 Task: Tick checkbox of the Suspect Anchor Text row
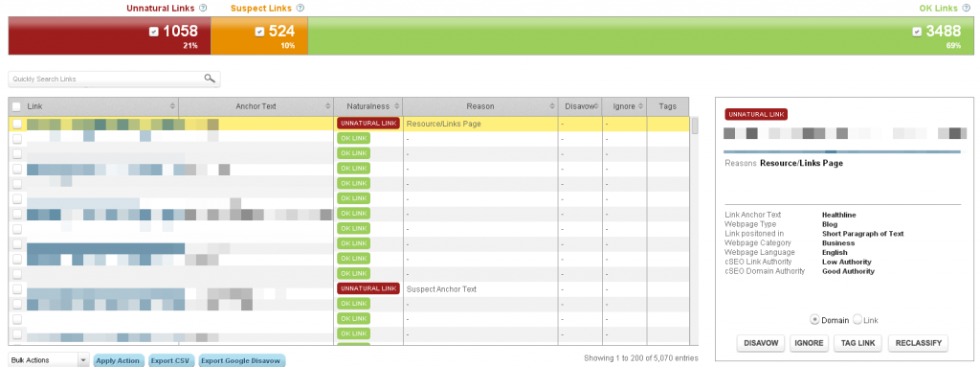[x=17, y=288]
